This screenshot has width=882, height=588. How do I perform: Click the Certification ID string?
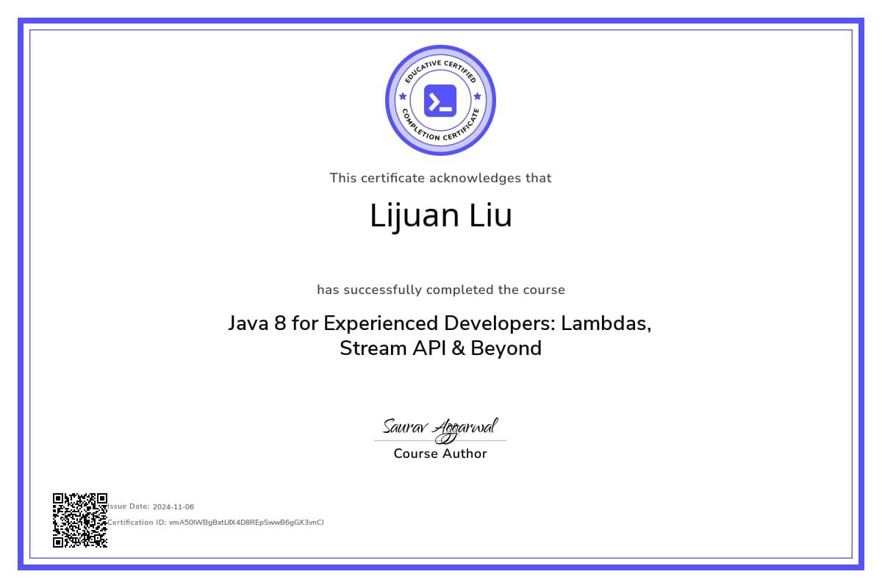(246, 523)
